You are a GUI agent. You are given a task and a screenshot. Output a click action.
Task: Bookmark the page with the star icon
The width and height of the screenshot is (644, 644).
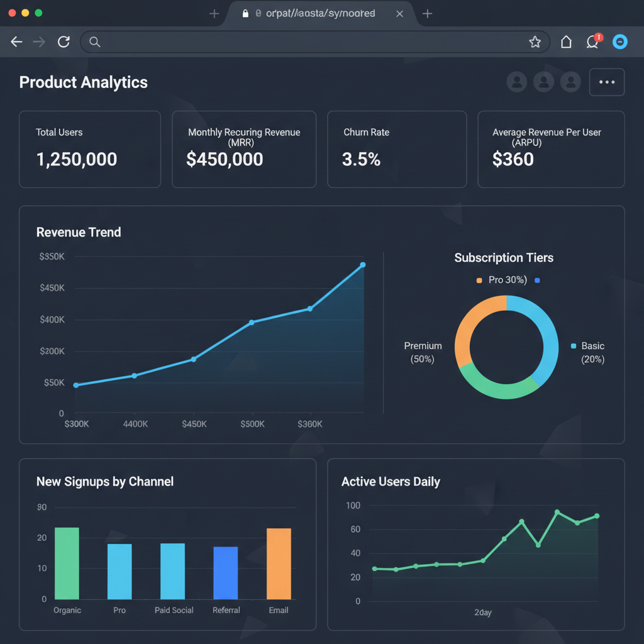(535, 42)
